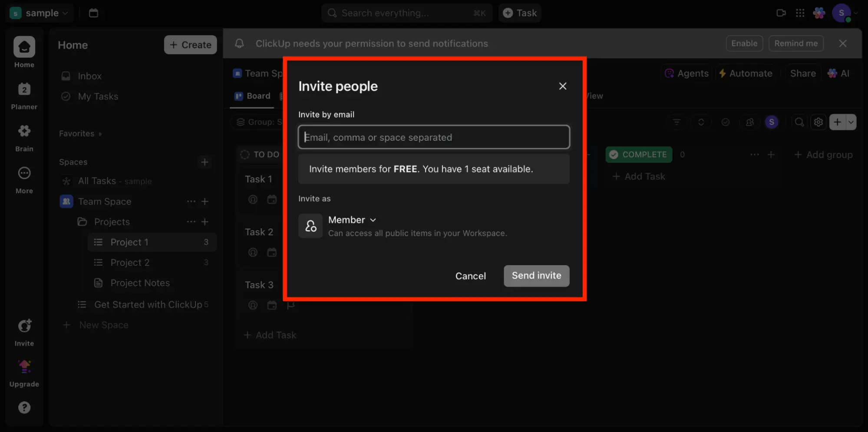Image resolution: width=868 pixels, height=432 pixels.
Task: Open the sample workspace dropdown
Action: (x=39, y=13)
